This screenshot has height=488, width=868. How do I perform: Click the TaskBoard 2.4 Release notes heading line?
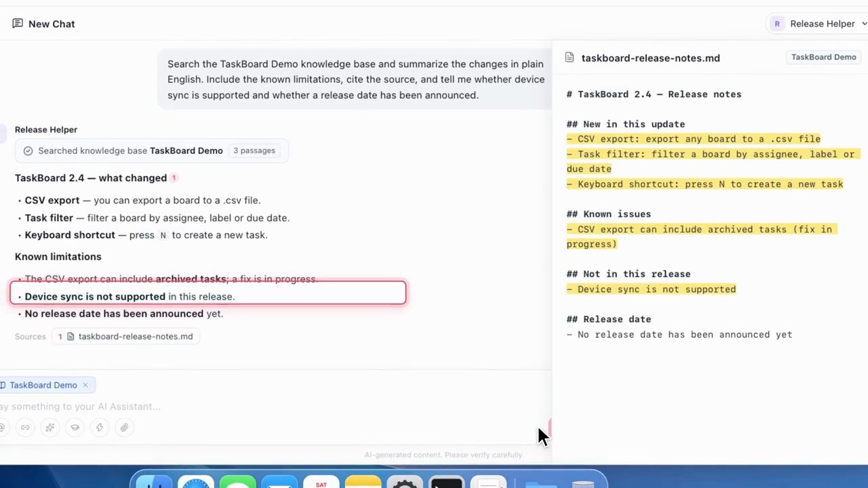click(x=654, y=94)
